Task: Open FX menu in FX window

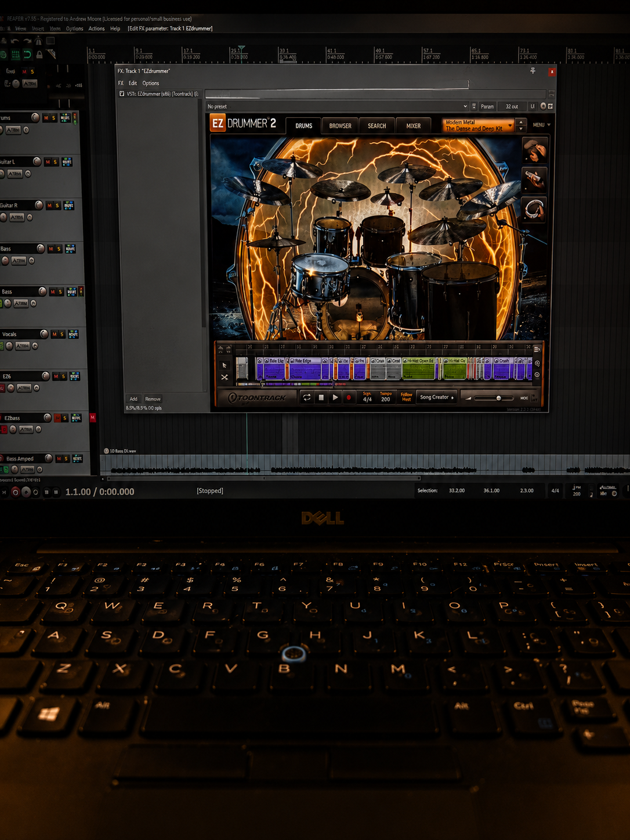Action: pos(121,83)
